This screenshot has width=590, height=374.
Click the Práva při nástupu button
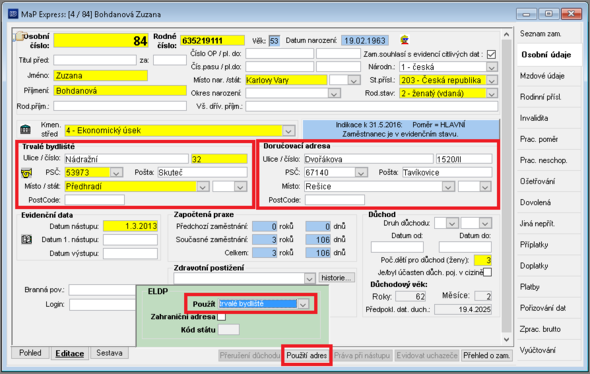point(362,355)
